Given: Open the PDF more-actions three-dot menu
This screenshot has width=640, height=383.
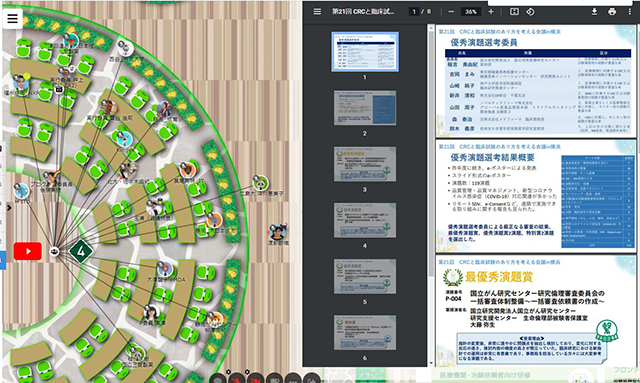Looking at the screenshot, I should (x=629, y=11).
